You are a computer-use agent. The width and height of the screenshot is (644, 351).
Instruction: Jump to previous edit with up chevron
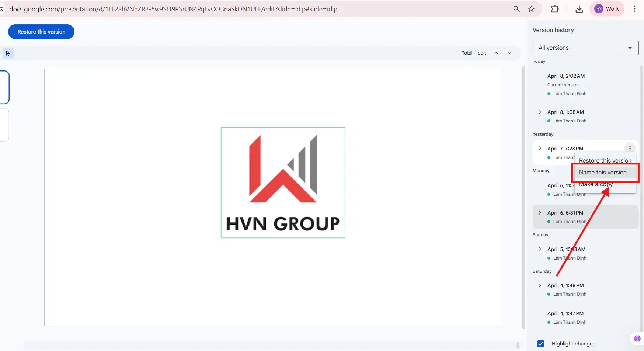coord(496,53)
